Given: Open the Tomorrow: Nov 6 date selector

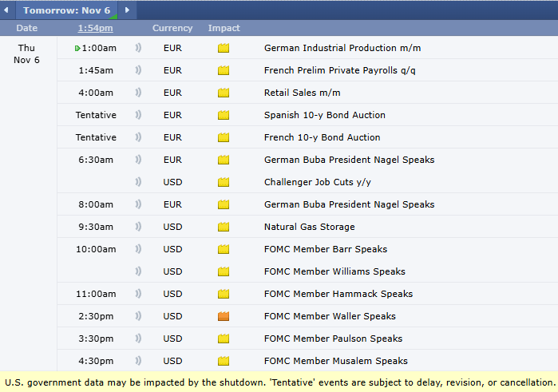Looking at the screenshot, I should [66, 10].
